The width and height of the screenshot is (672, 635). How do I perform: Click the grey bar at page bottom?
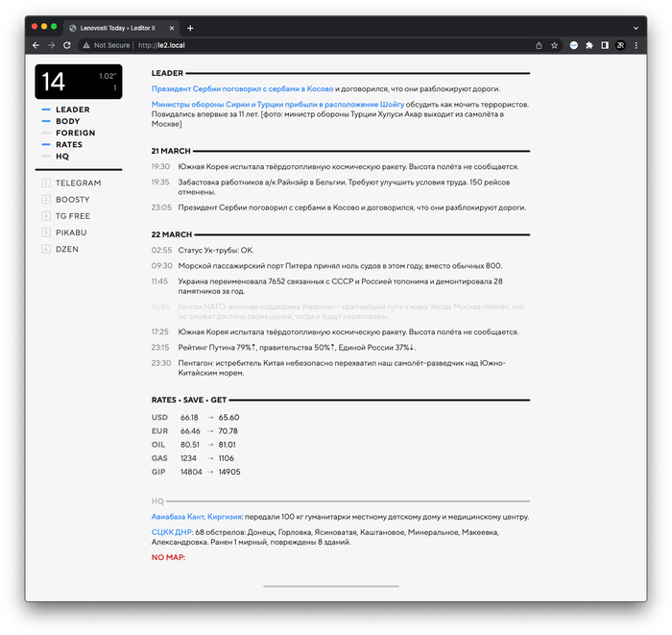[331, 586]
